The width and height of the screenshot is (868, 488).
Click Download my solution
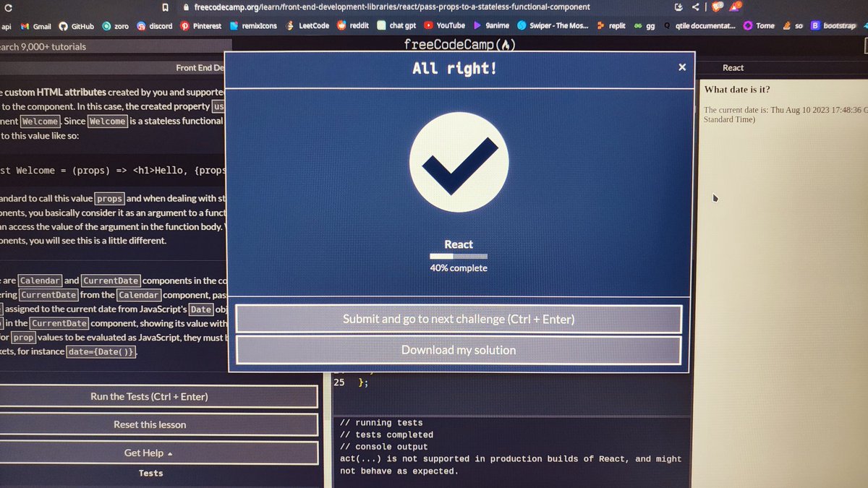pos(459,350)
